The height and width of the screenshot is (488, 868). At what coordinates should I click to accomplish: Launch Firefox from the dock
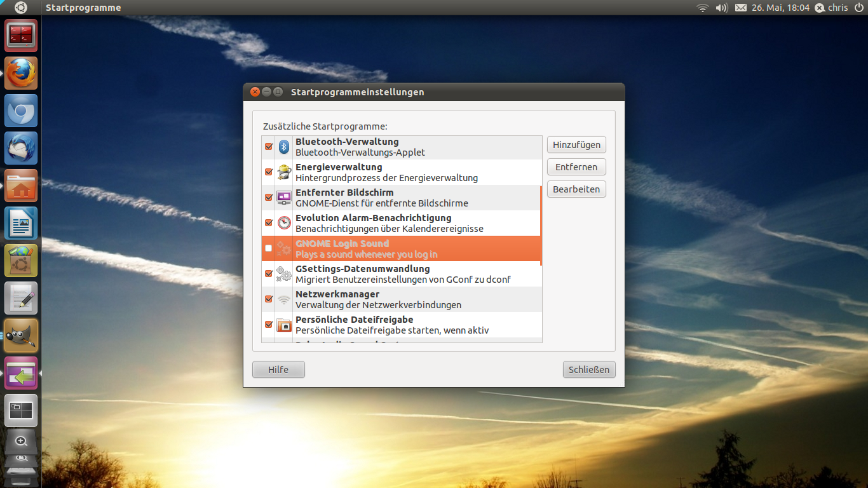(20, 72)
